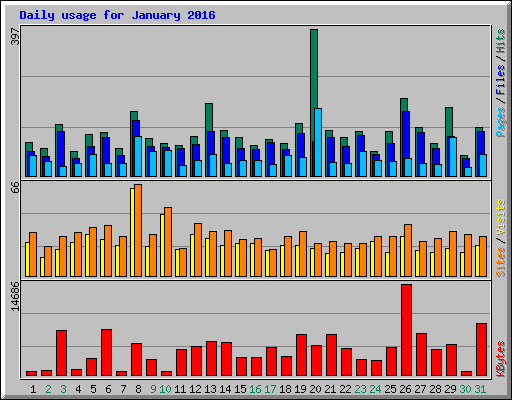The width and height of the screenshot is (512, 400).
Task: Click day label 1 on x-axis
Action: pos(33,389)
